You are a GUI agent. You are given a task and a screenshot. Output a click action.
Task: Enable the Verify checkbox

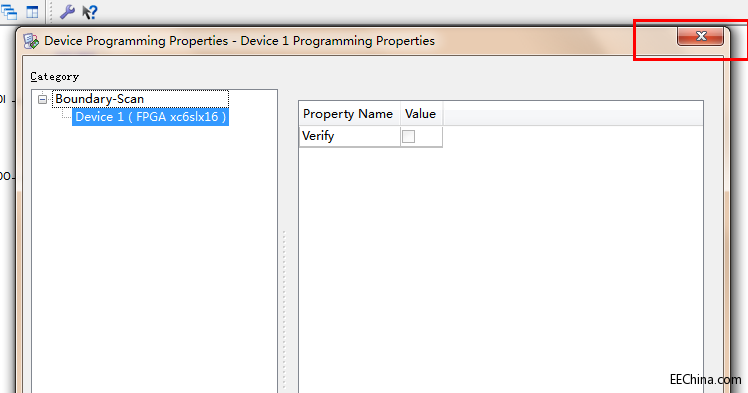click(x=408, y=136)
